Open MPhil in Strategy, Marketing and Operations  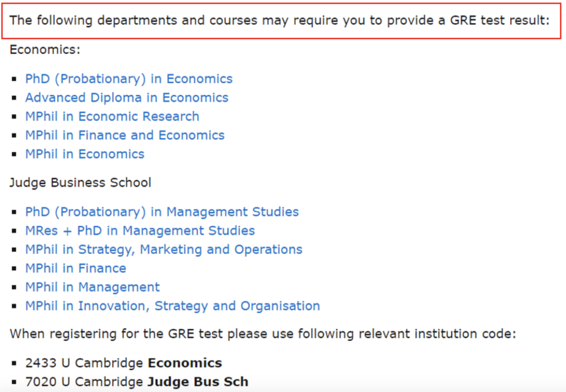(164, 250)
